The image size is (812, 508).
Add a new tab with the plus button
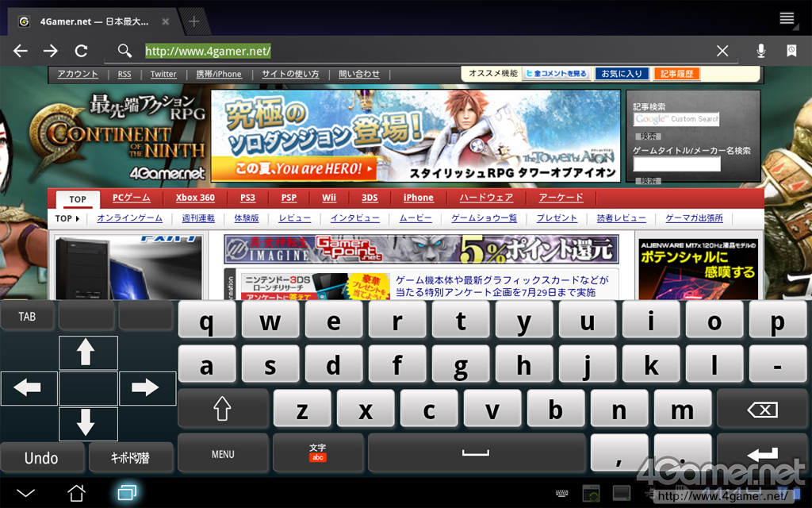click(x=194, y=21)
